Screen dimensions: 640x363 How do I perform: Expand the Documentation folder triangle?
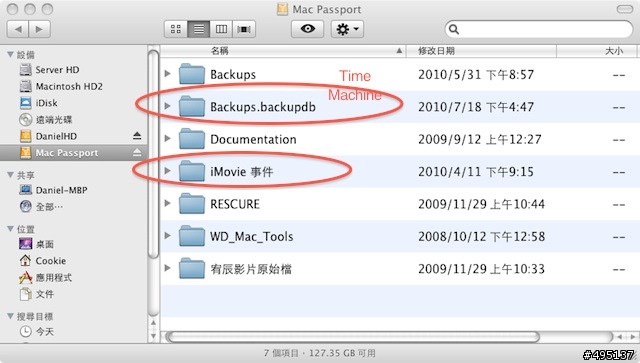(x=167, y=138)
